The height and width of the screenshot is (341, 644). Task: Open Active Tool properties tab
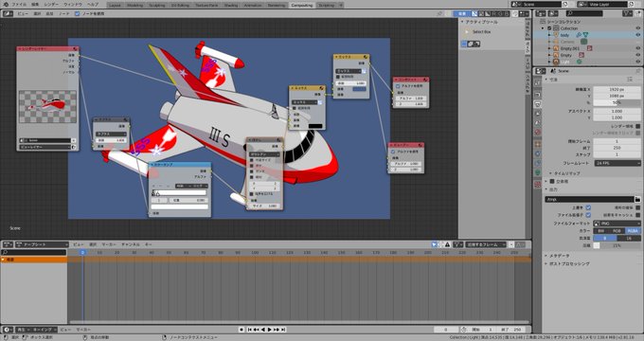pyautogui.click(x=538, y=83)
